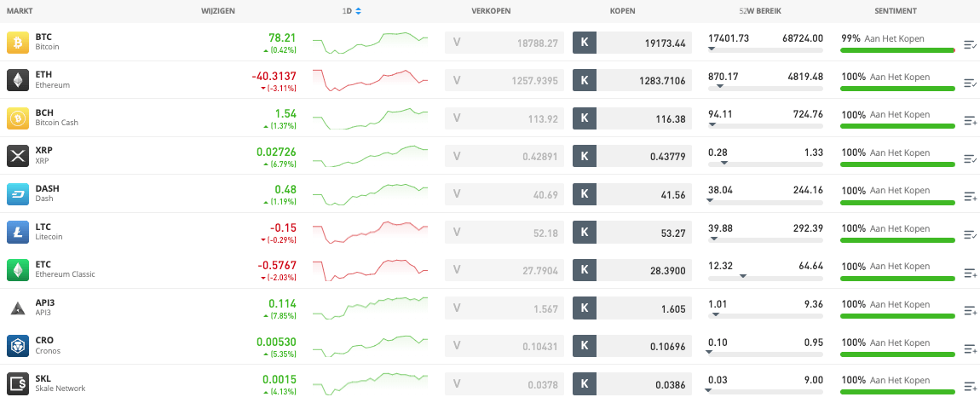This screenshot has width=980, height=403.
Task: Buy ETH at 1283.7106
Action: 631,81
